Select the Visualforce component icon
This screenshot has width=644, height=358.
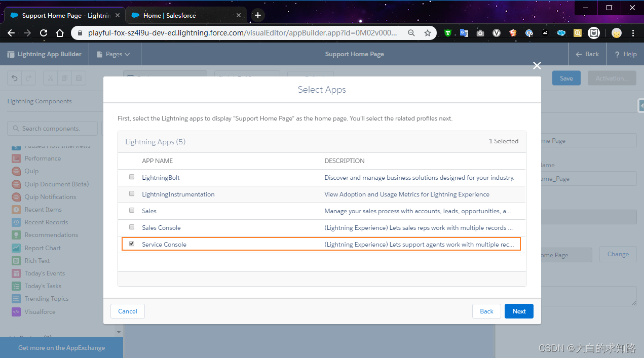point(16,312)
